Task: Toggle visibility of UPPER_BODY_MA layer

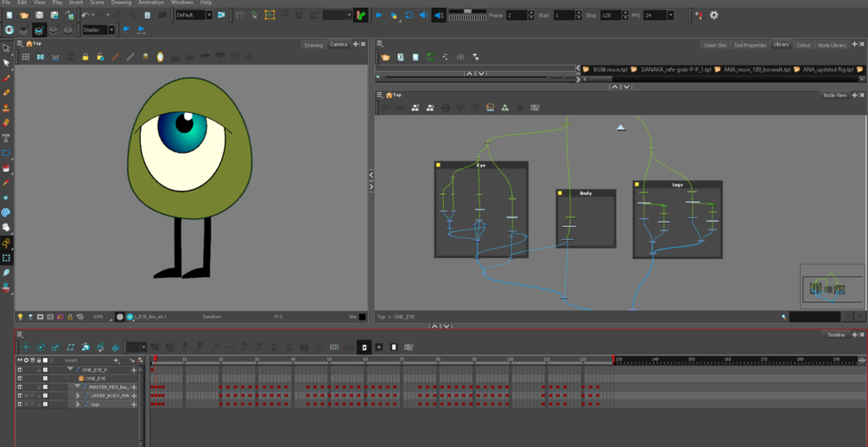Action: (19, 396)
